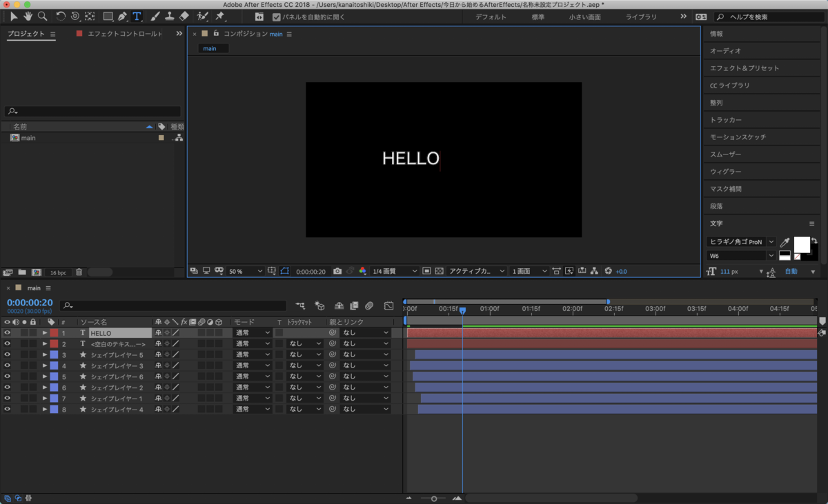Viewport: 828px width, 504px height.
Task: Hide the シェイプレイヤー 6 layer
Action: point(8,377)
